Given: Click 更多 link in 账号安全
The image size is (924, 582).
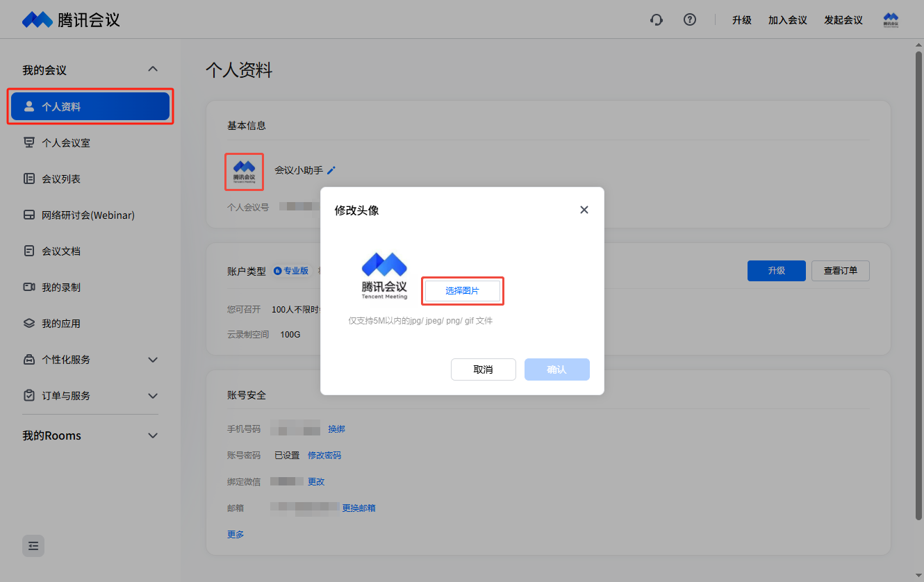Looking at the screenshot, I should tap(236, 535).
